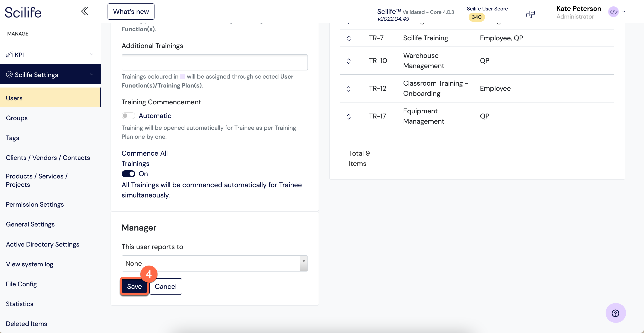Click the Cancel button

pyautogui.click(x=166, y=286)
